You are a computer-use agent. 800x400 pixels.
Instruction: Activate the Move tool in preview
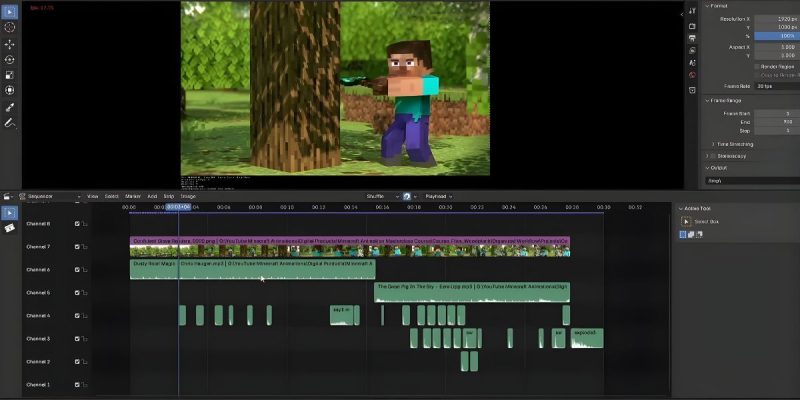(x=10, y=45)
